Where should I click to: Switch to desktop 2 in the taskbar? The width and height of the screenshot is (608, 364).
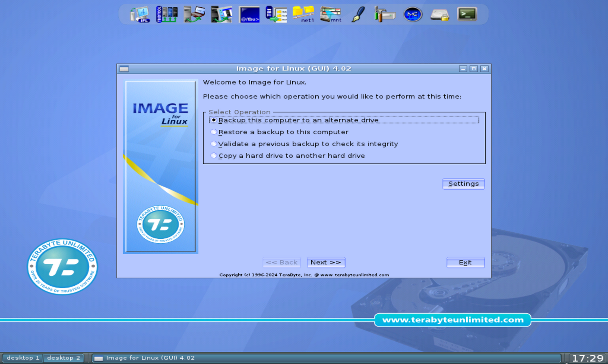[x=64, y=358]
